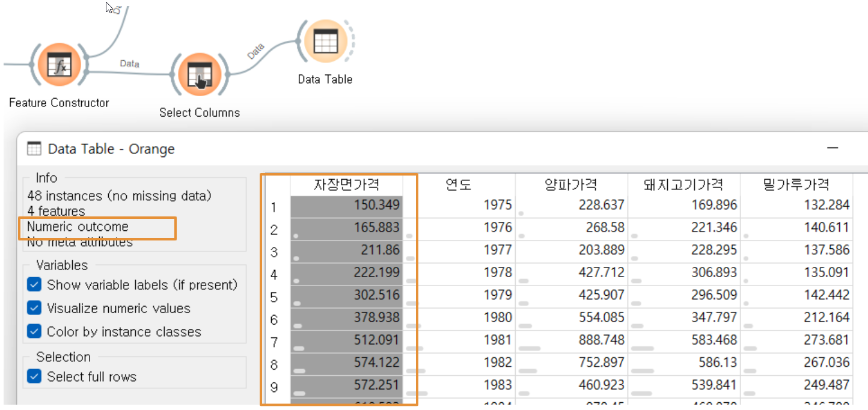
Task: Select the 888.748 onion price cell
Action: (x=571, y=340)
